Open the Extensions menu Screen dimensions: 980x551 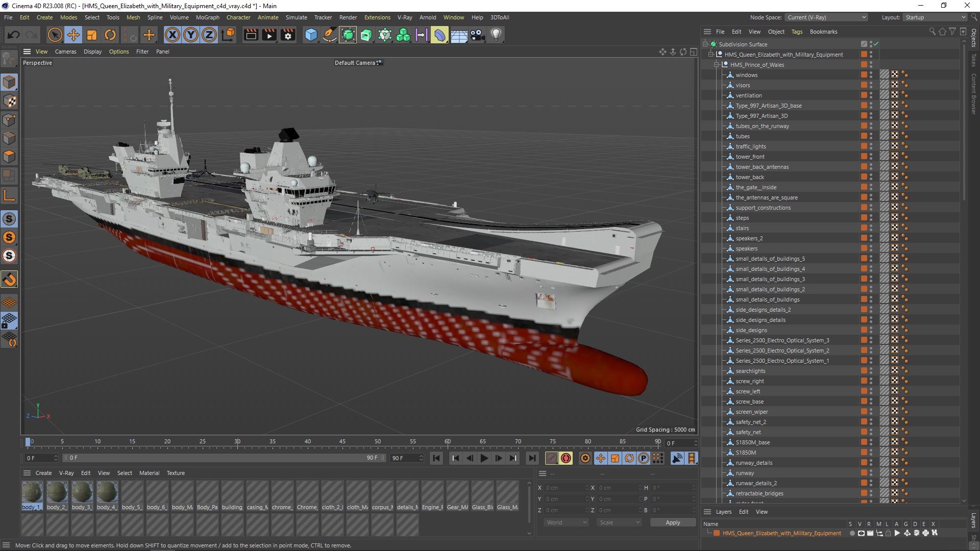point(377,17)
